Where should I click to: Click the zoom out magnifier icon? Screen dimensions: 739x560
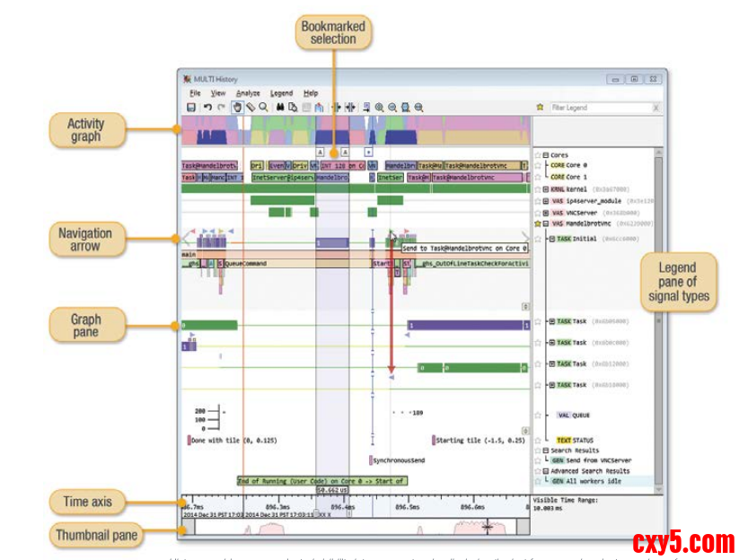(x=392, y=108)
